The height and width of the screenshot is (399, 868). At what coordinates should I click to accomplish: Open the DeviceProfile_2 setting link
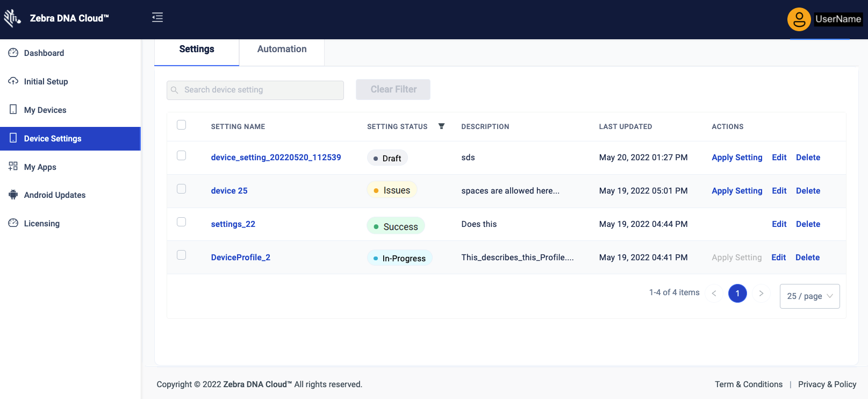(241, 258)
